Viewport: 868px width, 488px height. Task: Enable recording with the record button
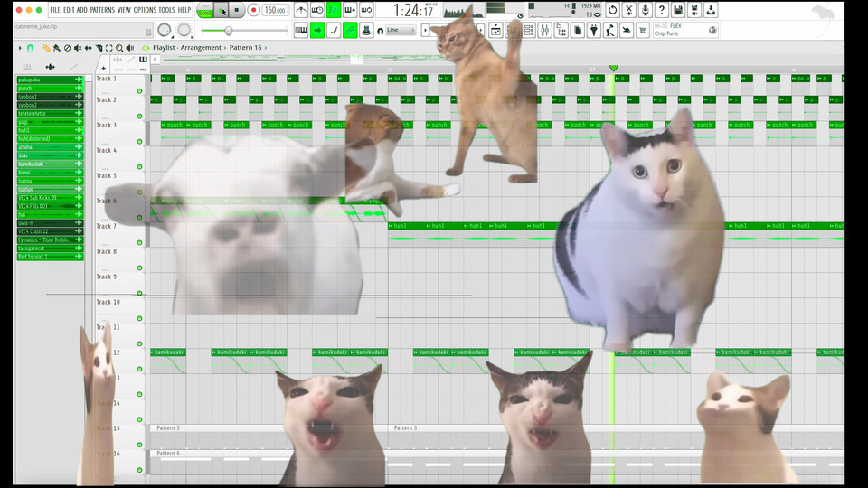coord(253,10)
